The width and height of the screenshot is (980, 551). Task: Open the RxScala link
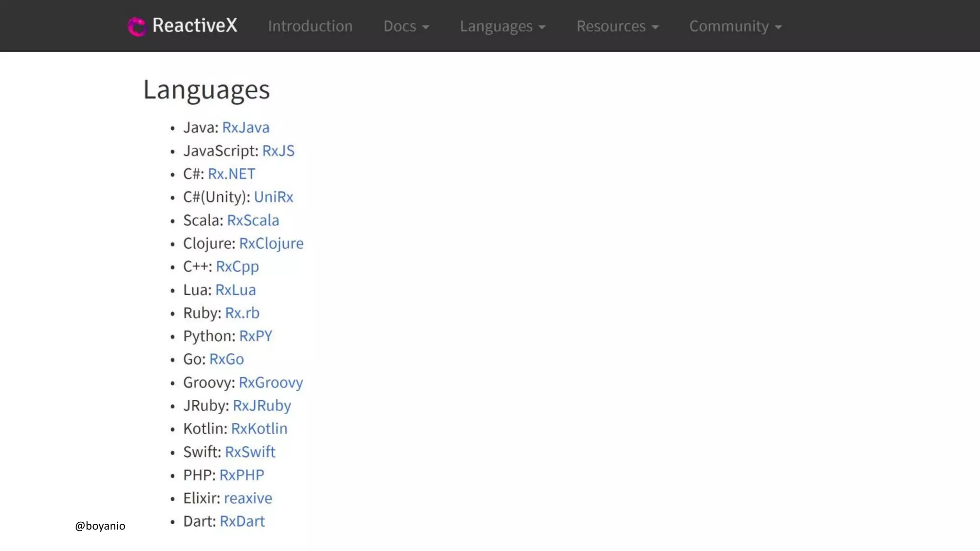point(253,220)
